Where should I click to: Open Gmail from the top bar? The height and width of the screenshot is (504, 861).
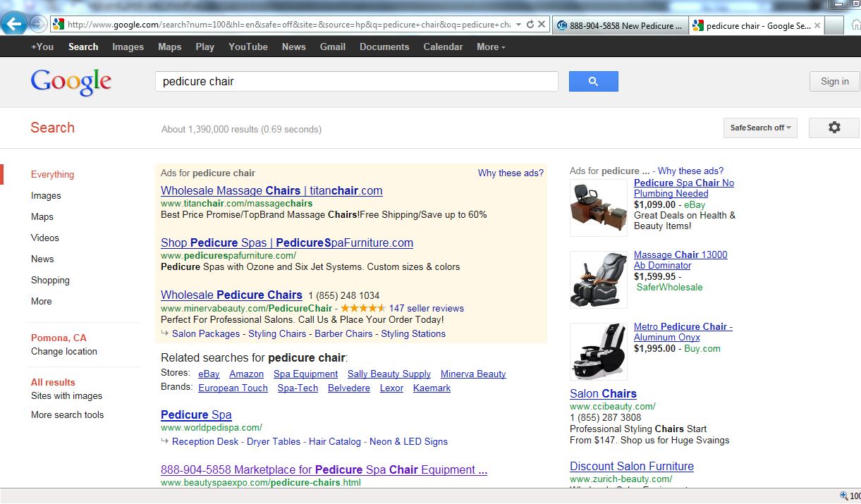(332, 47)
